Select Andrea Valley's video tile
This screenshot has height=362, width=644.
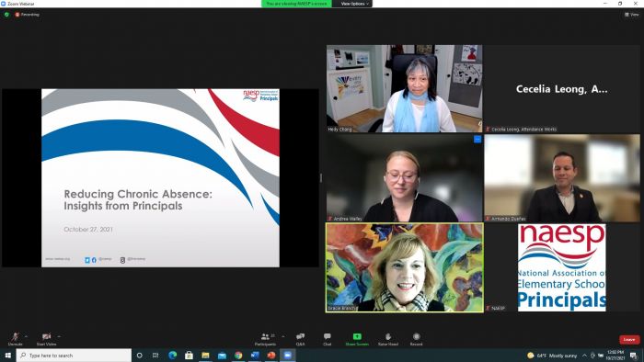tap(405, 178)
